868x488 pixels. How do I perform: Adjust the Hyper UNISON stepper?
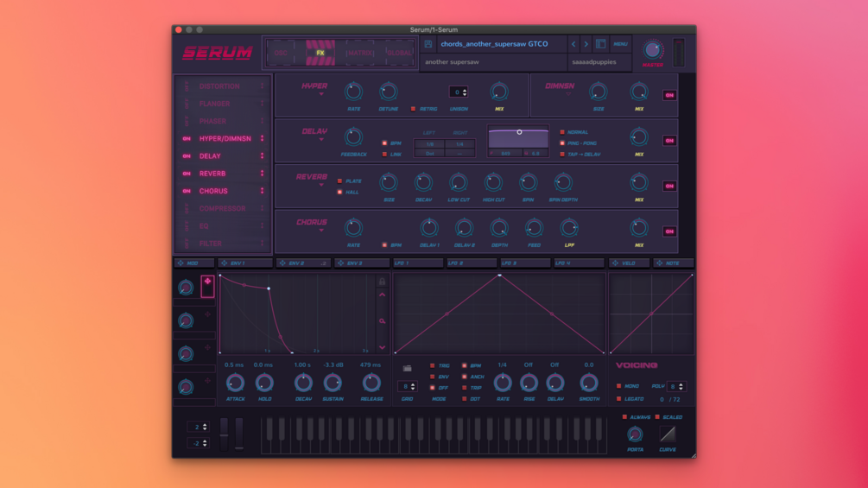click(x=465, y=92)
